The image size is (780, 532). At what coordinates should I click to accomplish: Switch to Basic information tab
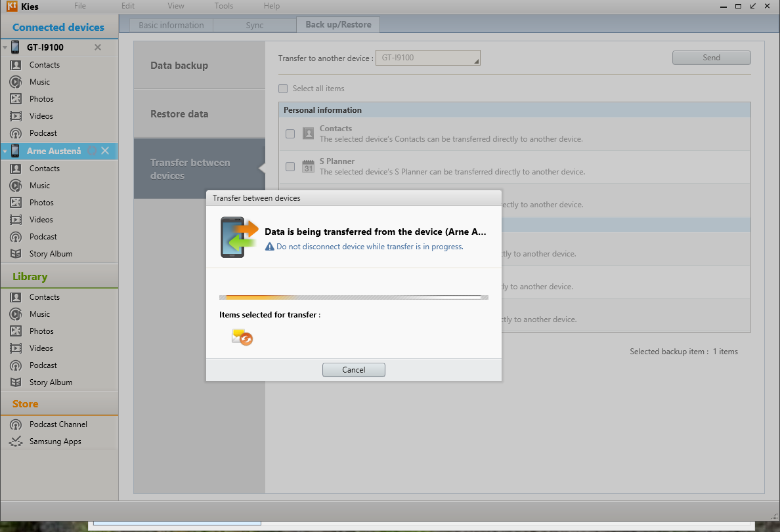tap(171, 26)
